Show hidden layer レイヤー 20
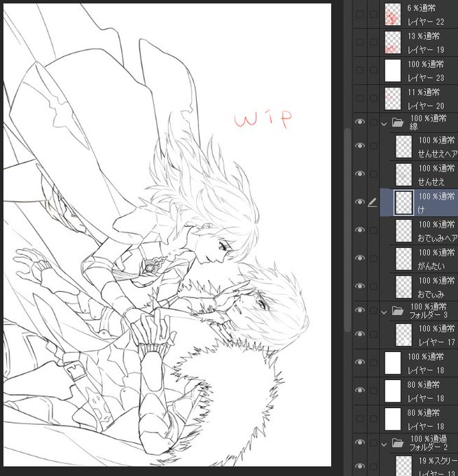458x476 pixels. 360,98
